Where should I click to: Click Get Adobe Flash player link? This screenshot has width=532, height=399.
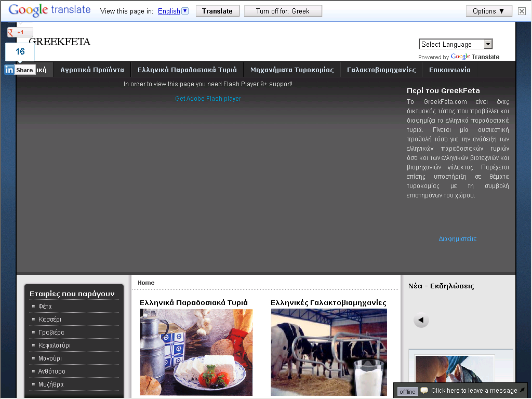pyautogui.click(x=208, y=99)
